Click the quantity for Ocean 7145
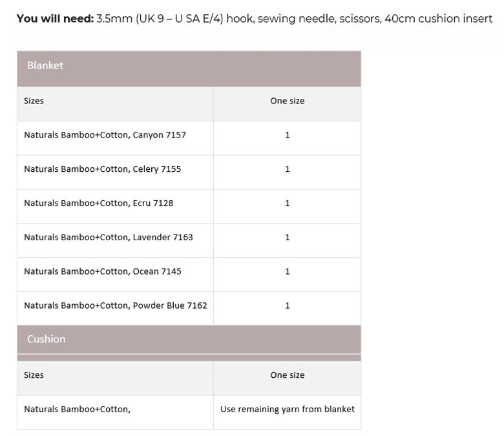This screenshot has height=436, width=504. click(287, 272)
